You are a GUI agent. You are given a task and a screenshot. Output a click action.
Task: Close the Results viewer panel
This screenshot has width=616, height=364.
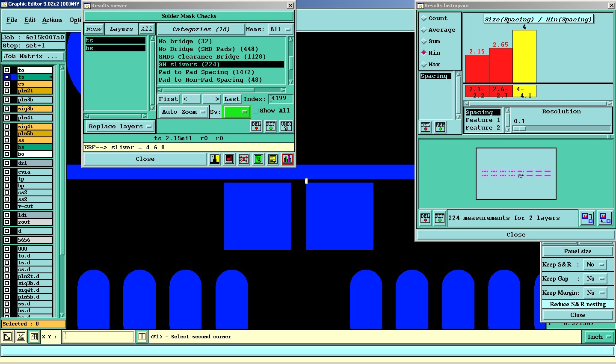click(145, 159)
